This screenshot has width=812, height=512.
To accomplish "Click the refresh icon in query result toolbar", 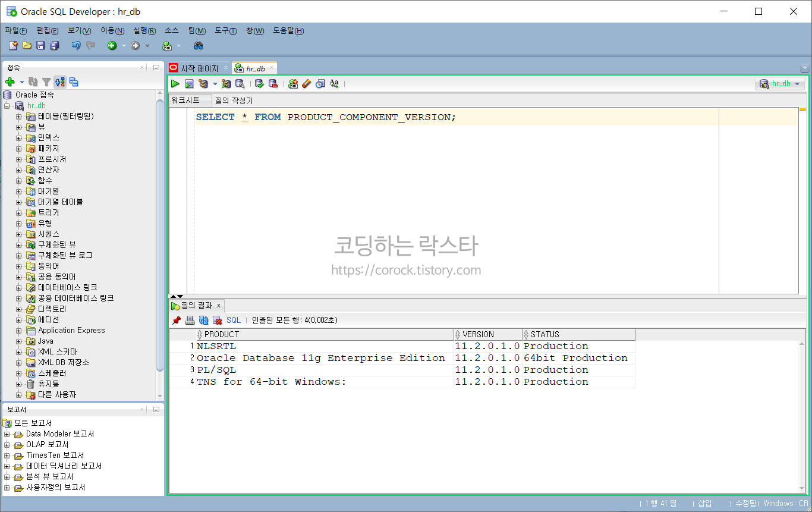I will pos(204,320).
